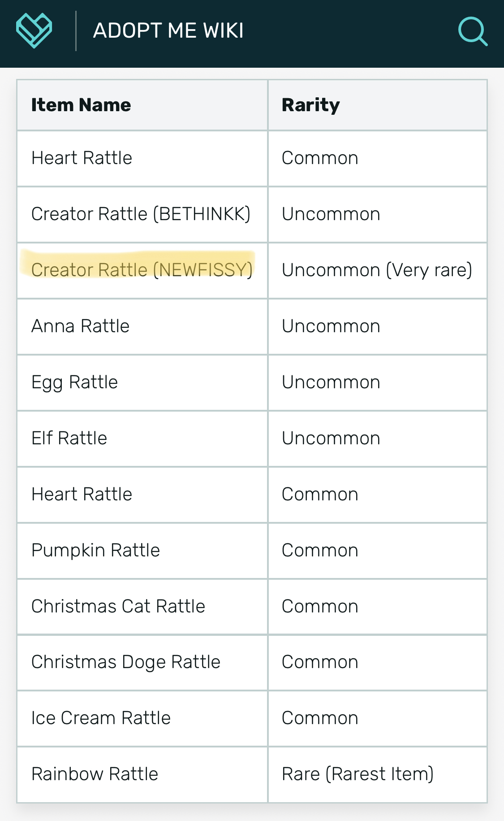Click the highlighted Creator Rattle (NEWFISSY) entry

click(142, 270)
